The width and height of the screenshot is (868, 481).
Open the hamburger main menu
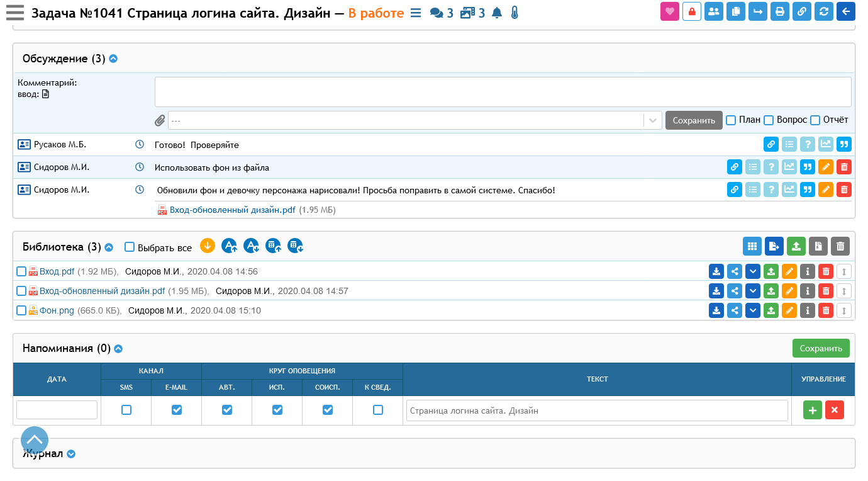point(15,13)
